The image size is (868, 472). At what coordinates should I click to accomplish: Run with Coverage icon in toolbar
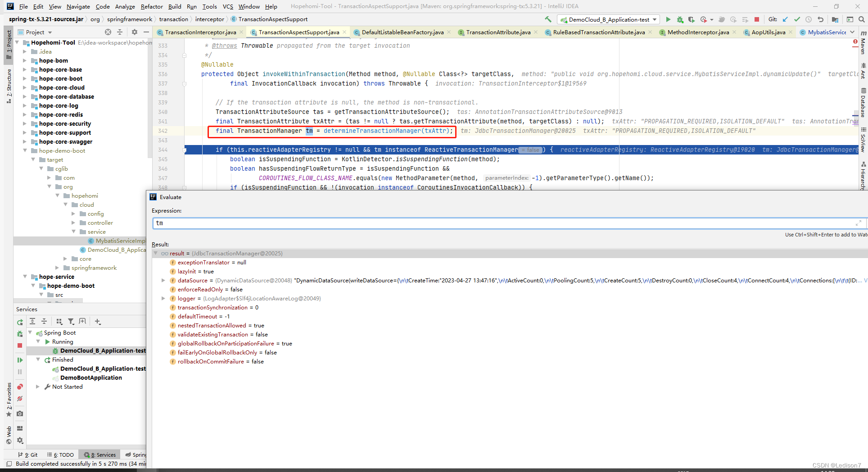(691, 19)
